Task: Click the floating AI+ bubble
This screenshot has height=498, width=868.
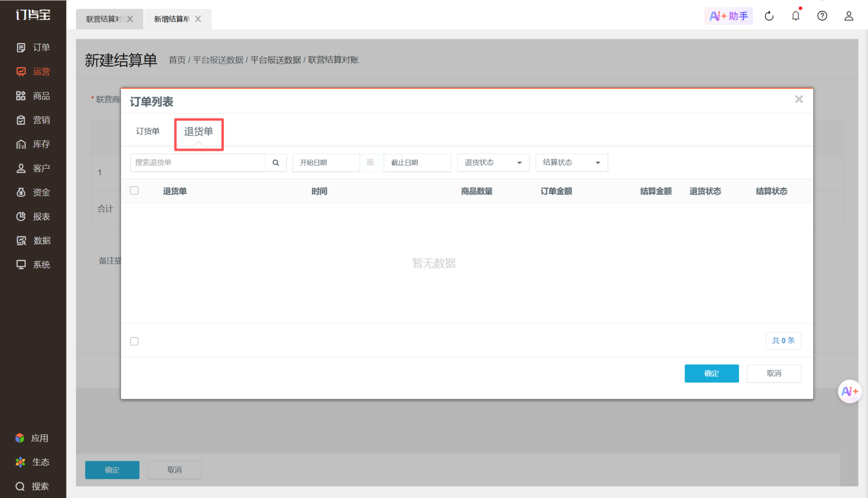Action: (849, 391)
